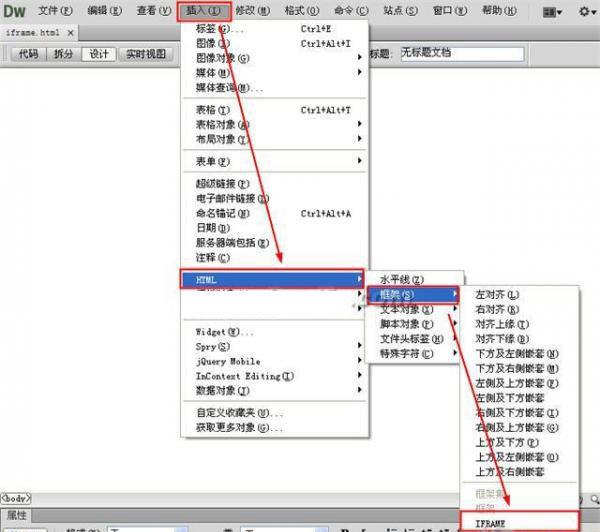The height and width of the screenshot is (532, 600).
Task: Switch to 设计 view
Action: 99,54
